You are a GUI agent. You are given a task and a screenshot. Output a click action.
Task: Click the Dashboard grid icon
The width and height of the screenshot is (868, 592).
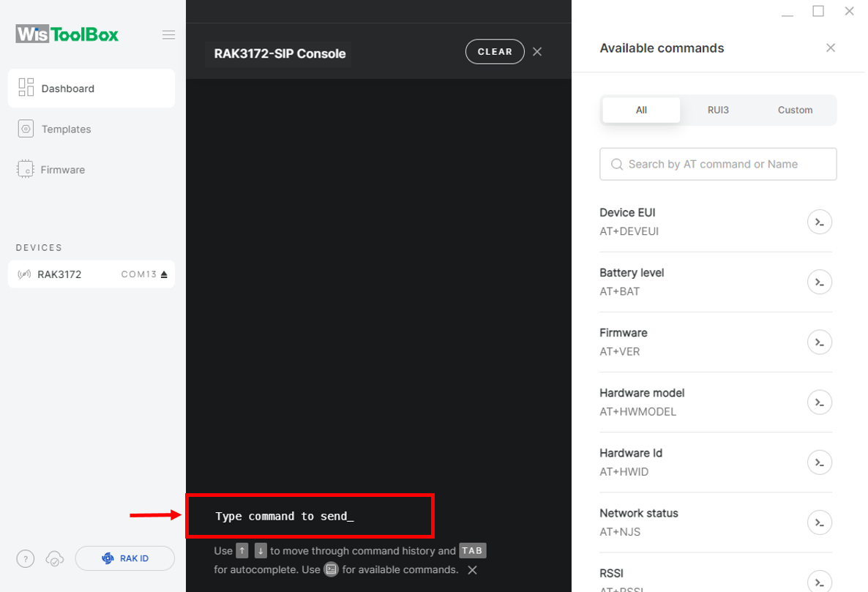26,87
